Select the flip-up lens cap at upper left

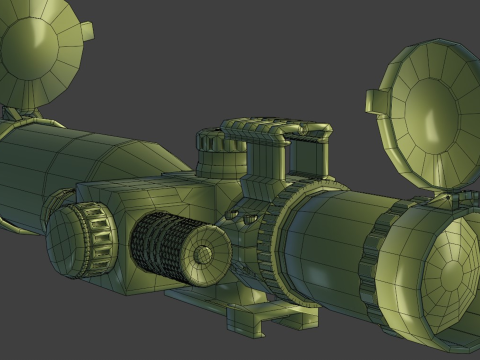tap(42, 53)
